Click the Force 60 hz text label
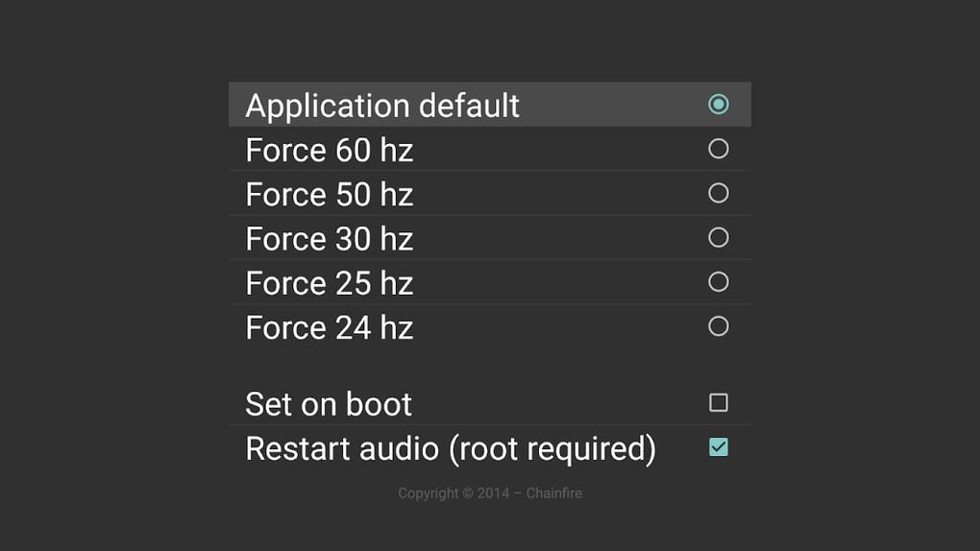 tap(329, 150)
